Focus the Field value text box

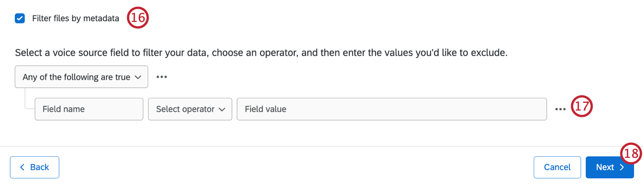(391, 109)
